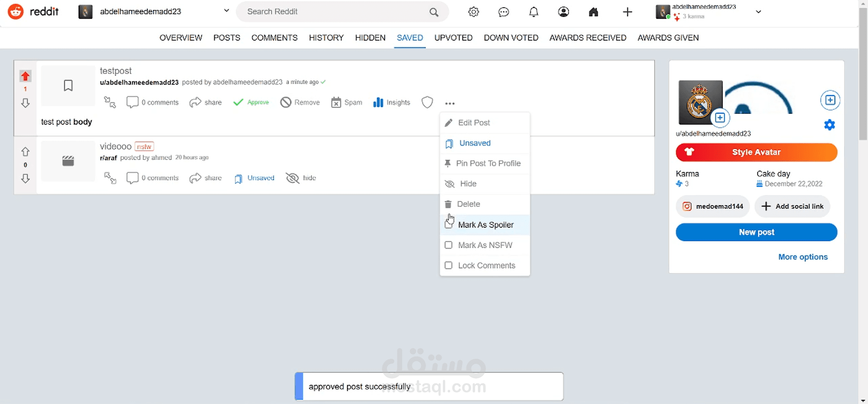The width and height of the screenshot is (868, 404).
Task: Remove the testpost post
Action: tap(300, 102)
